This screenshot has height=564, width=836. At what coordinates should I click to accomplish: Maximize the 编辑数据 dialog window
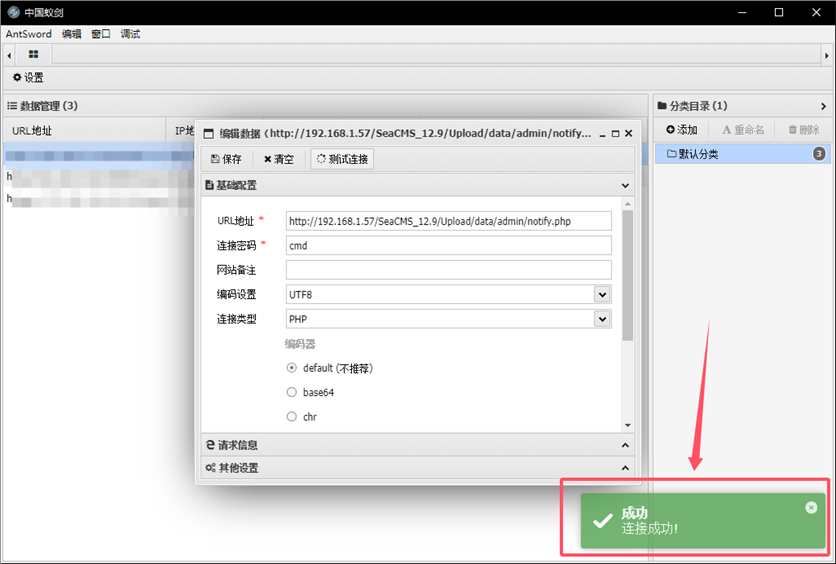615,133
